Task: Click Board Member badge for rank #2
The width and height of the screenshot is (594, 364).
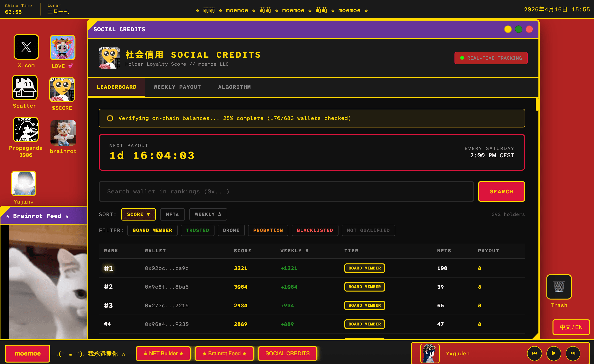Action: pyautogui.click(x=365, y=287)
